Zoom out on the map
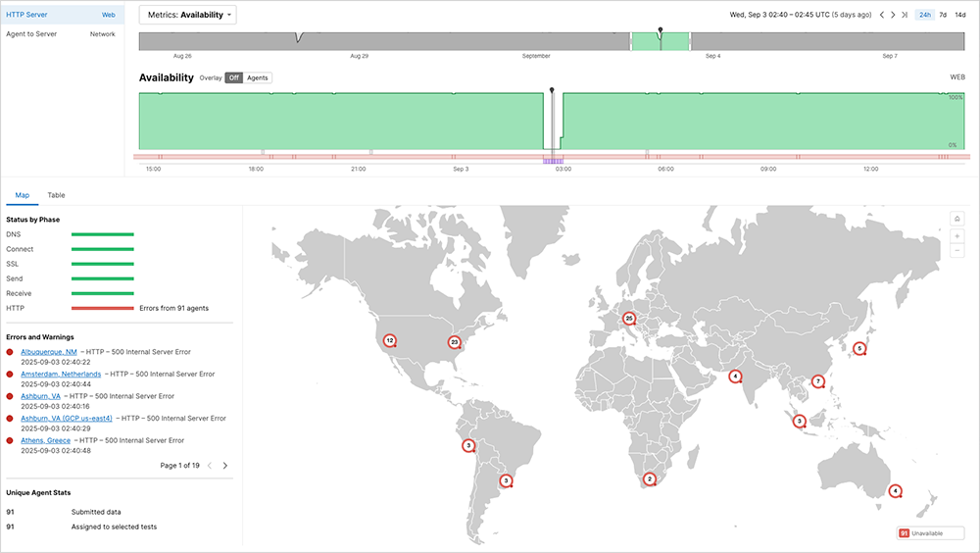980x553 pixels. click(x=956, y=251)
